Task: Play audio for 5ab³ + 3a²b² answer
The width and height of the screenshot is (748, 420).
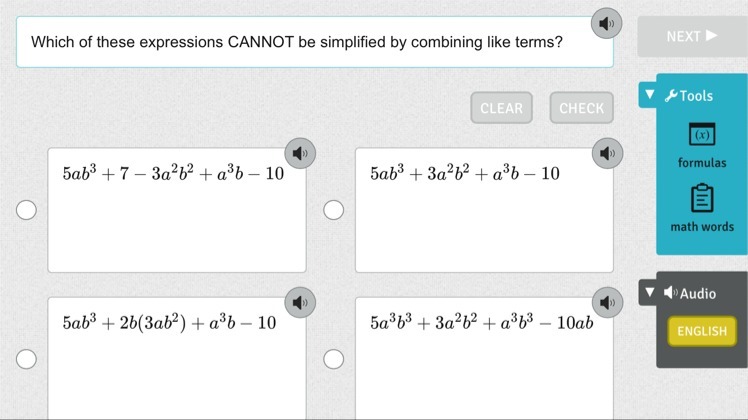Action: coord(605,154)
